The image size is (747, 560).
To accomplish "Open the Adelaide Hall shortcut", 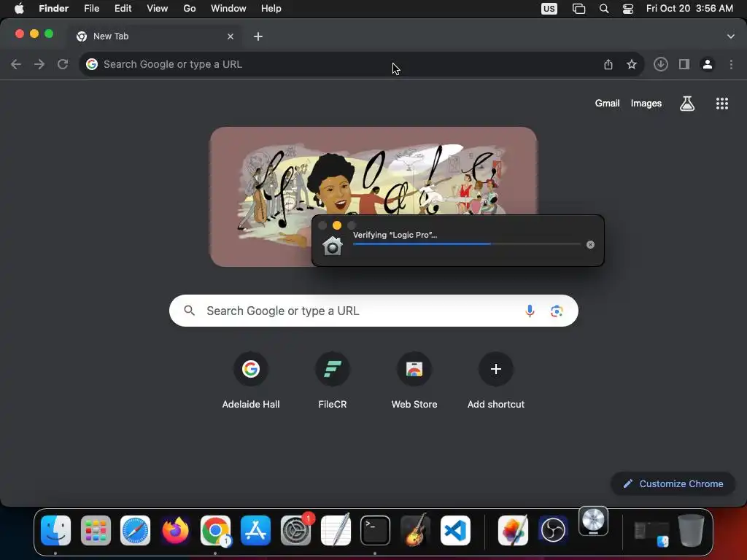I will tap(251, 381).
